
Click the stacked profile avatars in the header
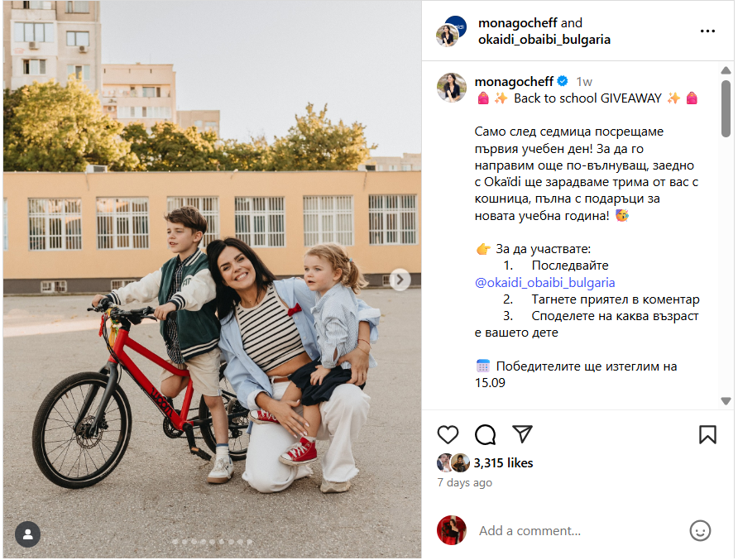(x=452, y=31)
